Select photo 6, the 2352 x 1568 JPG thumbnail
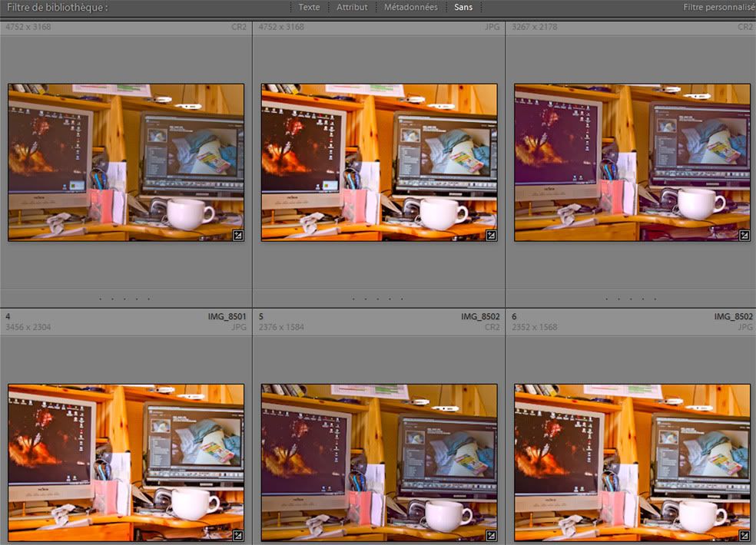This screenshot has width=756, height=545. click(632, 462)
